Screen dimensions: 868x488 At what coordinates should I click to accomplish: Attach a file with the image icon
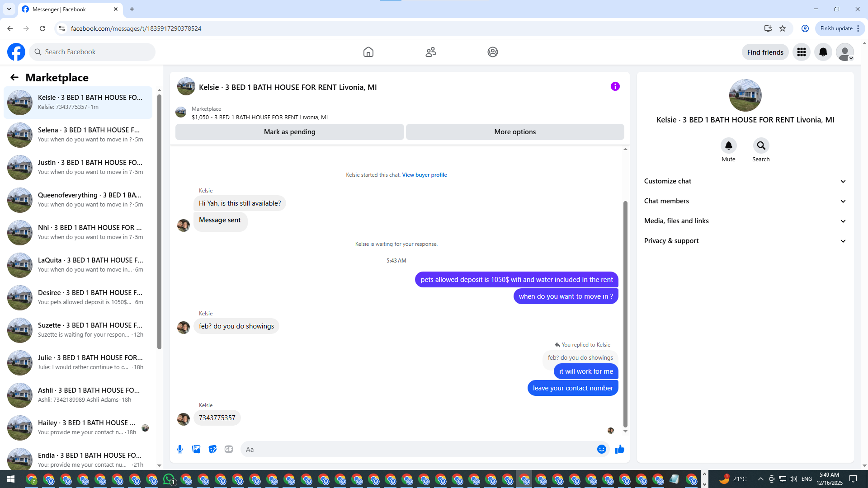196,449
